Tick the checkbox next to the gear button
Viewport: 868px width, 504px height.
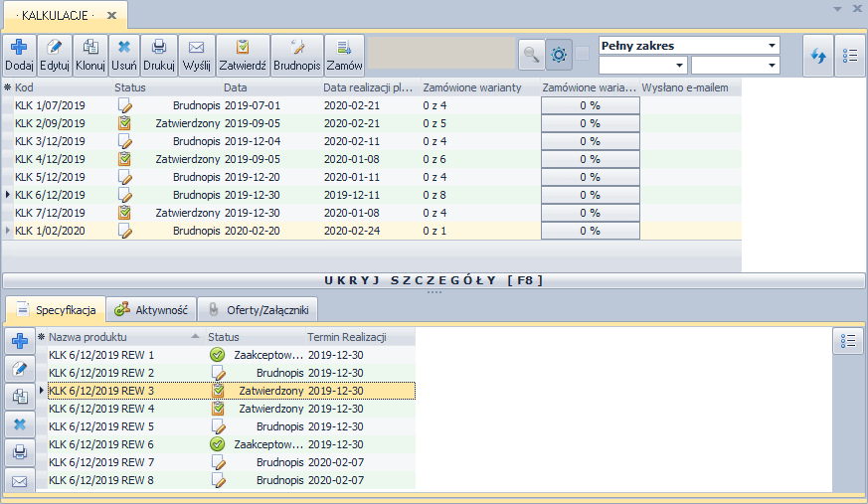[x=582, y=54]
